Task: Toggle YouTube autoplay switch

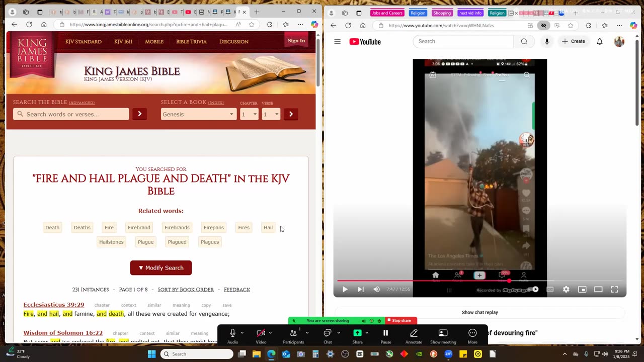Action: click(x=534, y=289)
